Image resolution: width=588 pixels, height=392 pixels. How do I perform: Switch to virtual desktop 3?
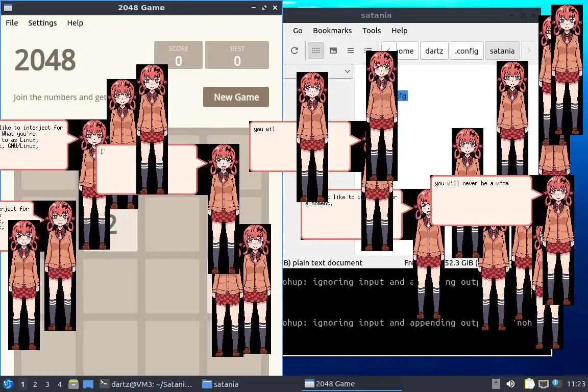(47, 384)
